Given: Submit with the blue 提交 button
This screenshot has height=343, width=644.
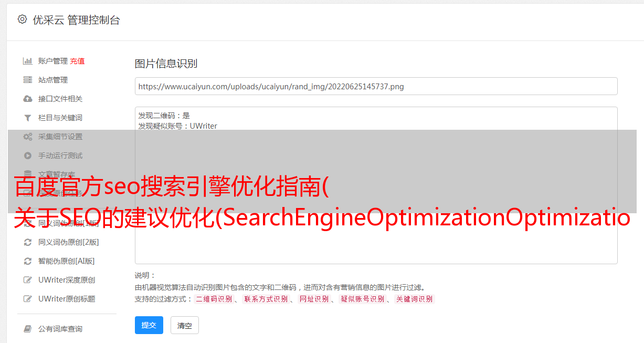Looking at the screenshot, I should tap(149, 325).
